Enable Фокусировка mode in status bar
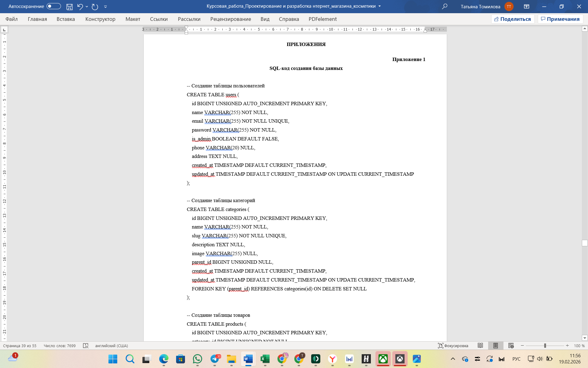The height and width of the screenshot is (368, 588). click(x=453, y=346)
